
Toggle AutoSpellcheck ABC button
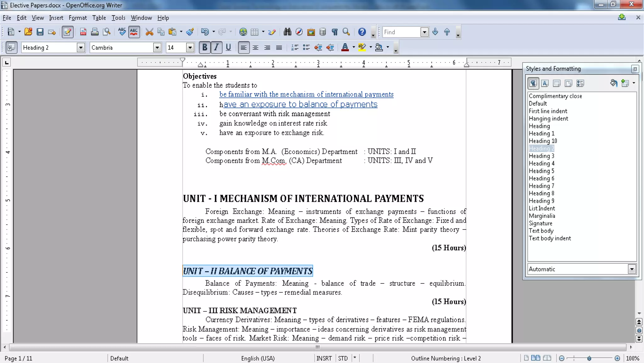click(x=134, y=32)
